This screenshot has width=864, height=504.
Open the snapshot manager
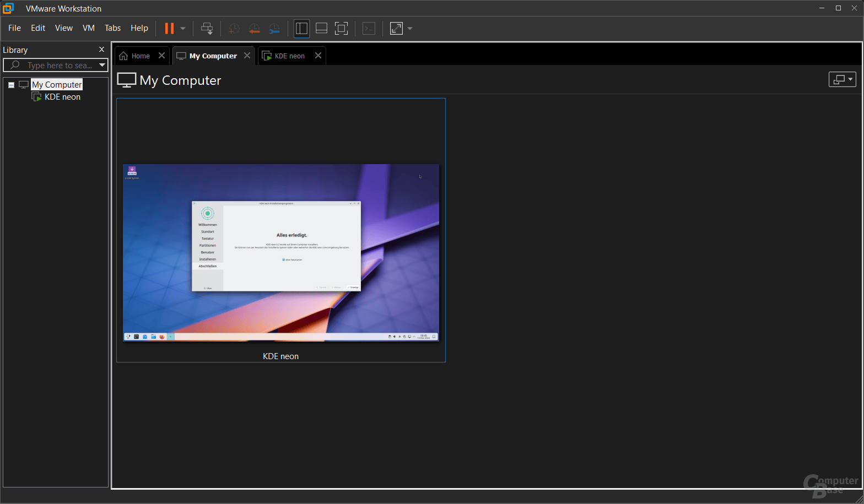pyautogui.click(x=274, y=29)
